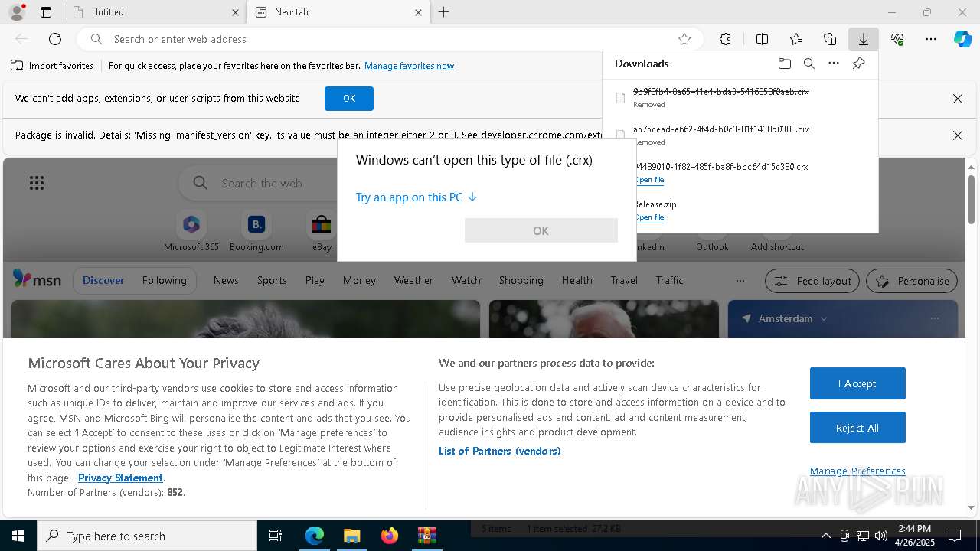Open the MSN apps grid icon

pyautogui.click(x=36, y=183)
